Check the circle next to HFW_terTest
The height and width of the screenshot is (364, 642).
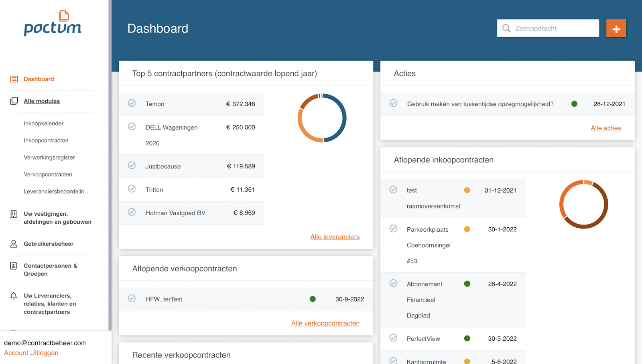click(x=132, y=299)
